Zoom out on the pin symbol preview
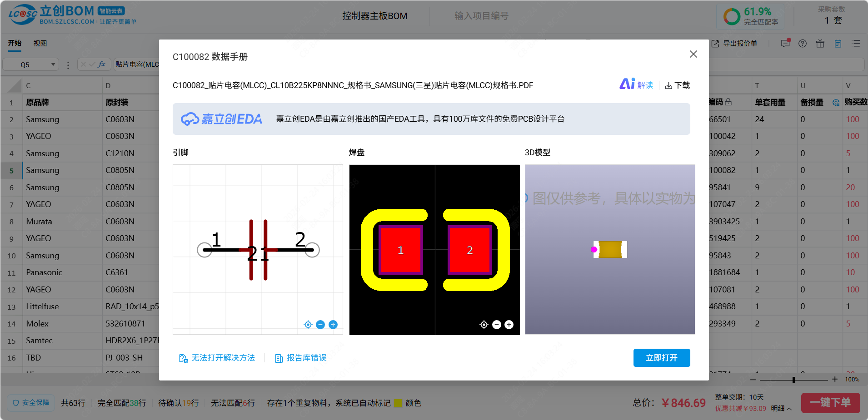Image resolution: width=868 pixels, height=420 pixels. click(320, 325)
